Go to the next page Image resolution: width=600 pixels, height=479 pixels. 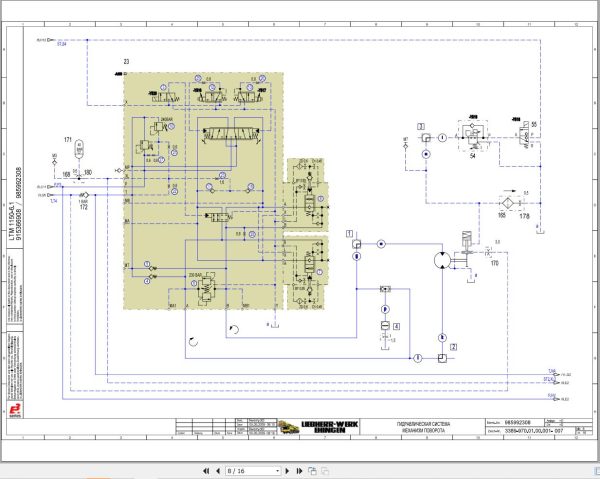click(x=287, y=471)
